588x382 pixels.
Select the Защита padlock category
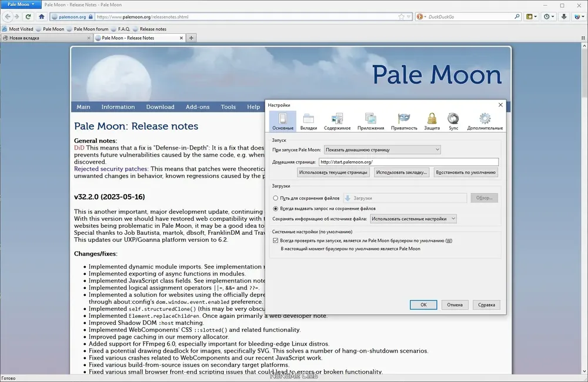432,121
